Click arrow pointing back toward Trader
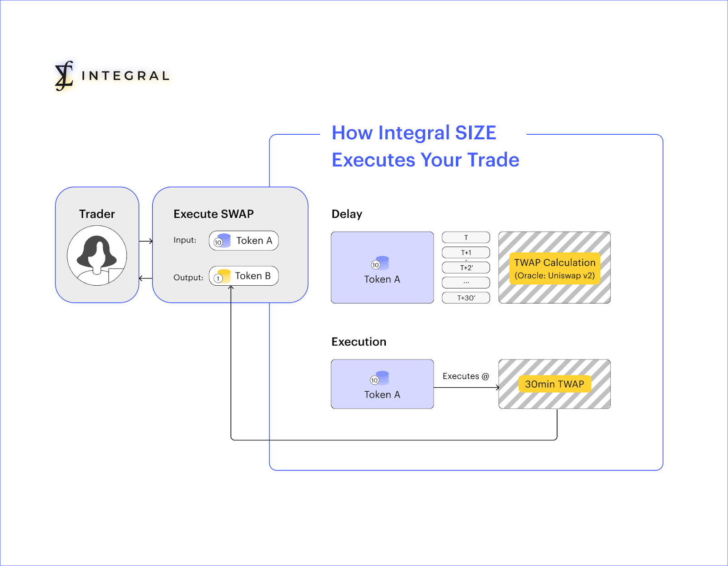728x566 pixels. [x=146, y=278]
